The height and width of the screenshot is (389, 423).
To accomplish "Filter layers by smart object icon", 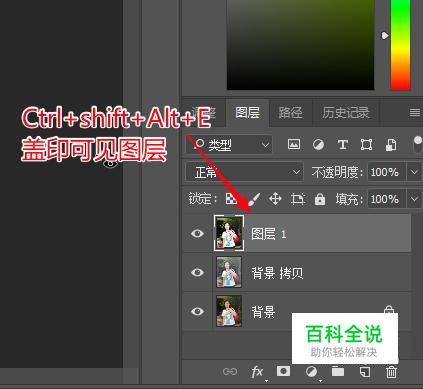I will pos(391,145).
